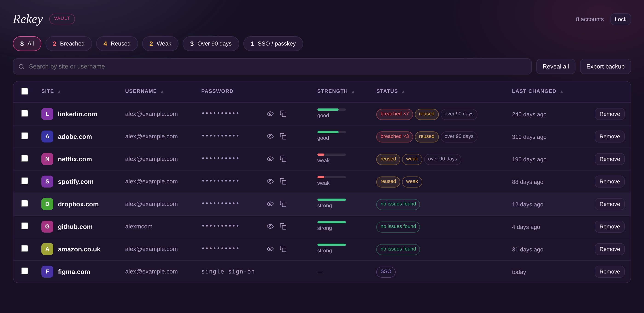The image size is (644, 313).
Task: Remove the linkedin.com account
Action: point(609,114)
